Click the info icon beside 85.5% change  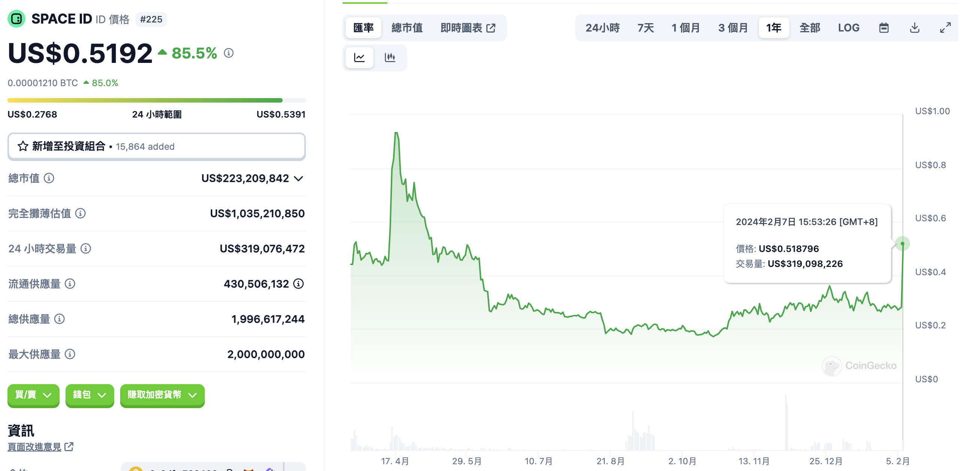229,53
